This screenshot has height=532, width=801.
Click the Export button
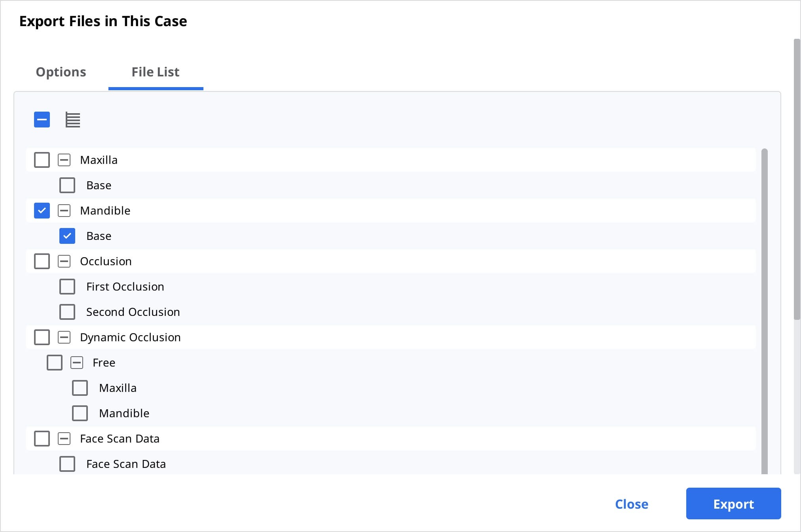pos(733,503)
